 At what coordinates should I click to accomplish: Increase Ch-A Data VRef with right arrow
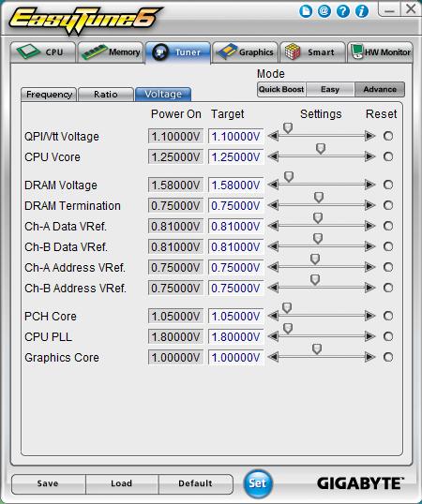(x=370, y=226)
